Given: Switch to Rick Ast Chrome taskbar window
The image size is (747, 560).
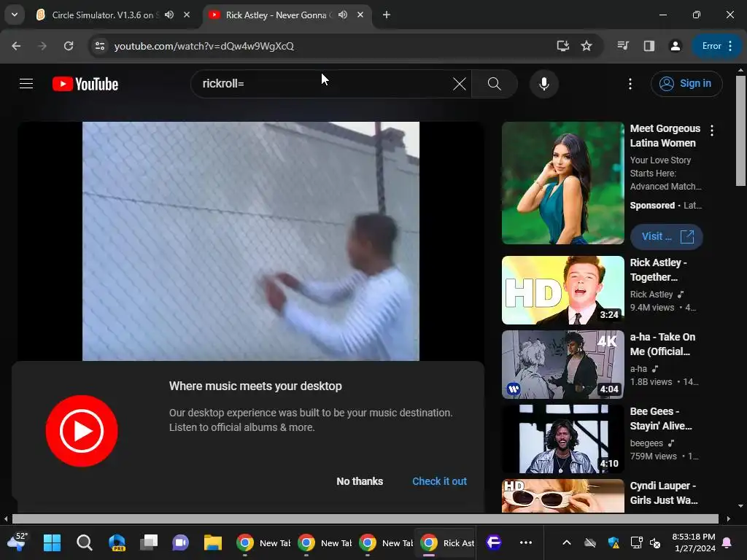Looking at the screenshot, I should coord(446,542).
